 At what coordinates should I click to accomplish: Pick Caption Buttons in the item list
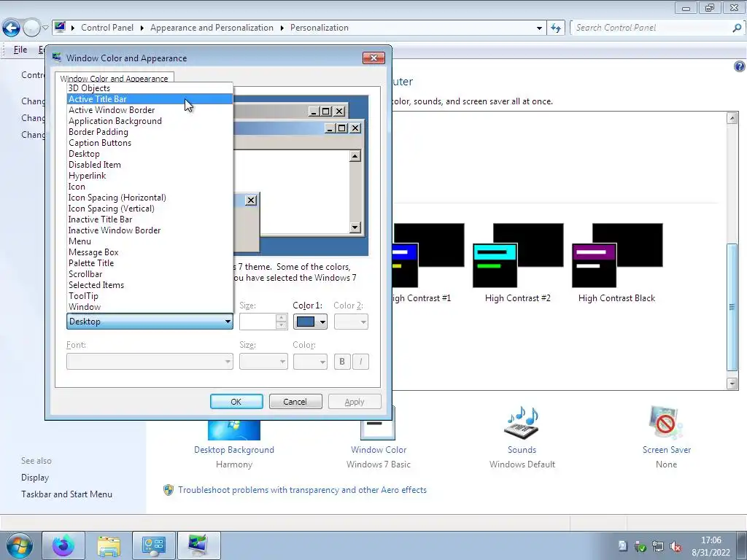(150, 143)
